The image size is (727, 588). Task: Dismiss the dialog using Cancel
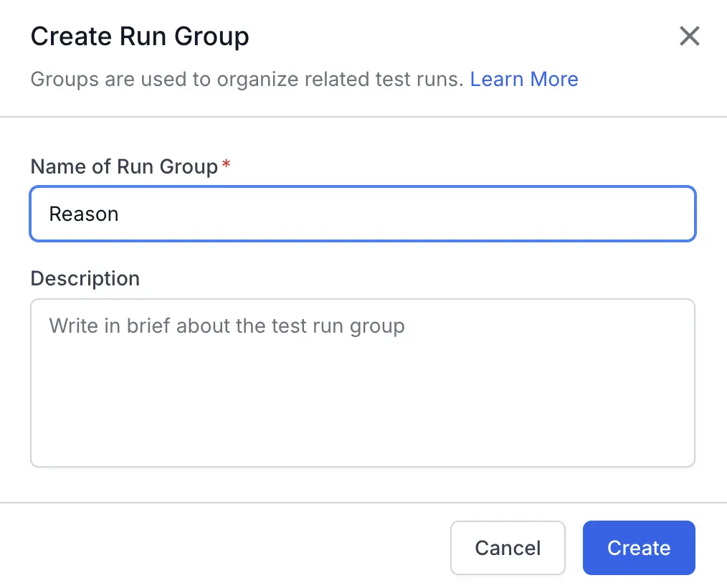pyautogui.click(x=508, y=547)
